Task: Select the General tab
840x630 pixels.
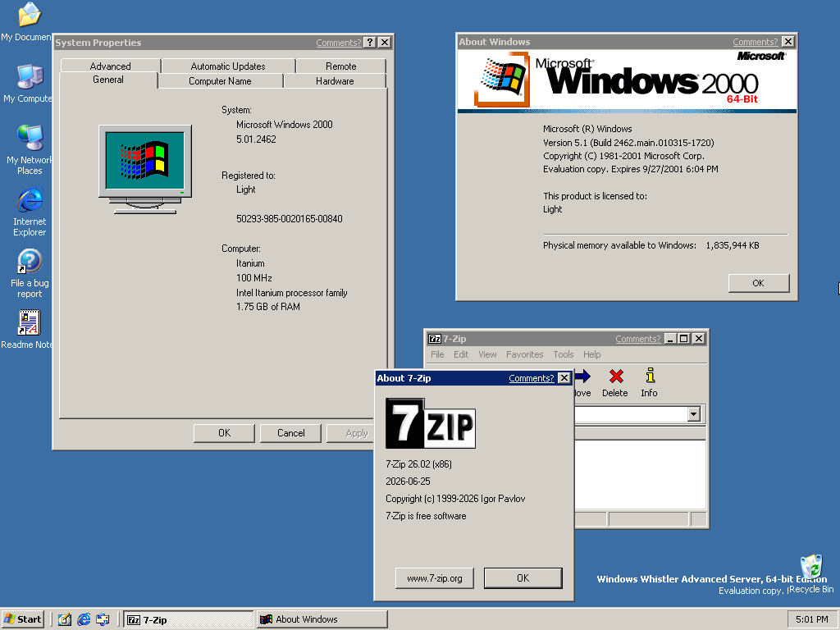Action: [108, 80]
